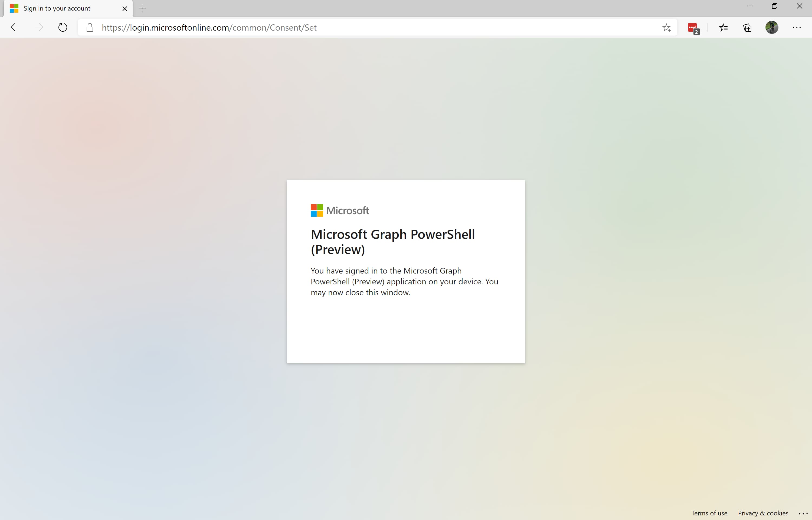Image resolution: width=812 pixels, height=520 pixels.
Task: Click the 'Microsoft Graph PowerShell (Preview)' heading
Action: click(x=393, y=242)
